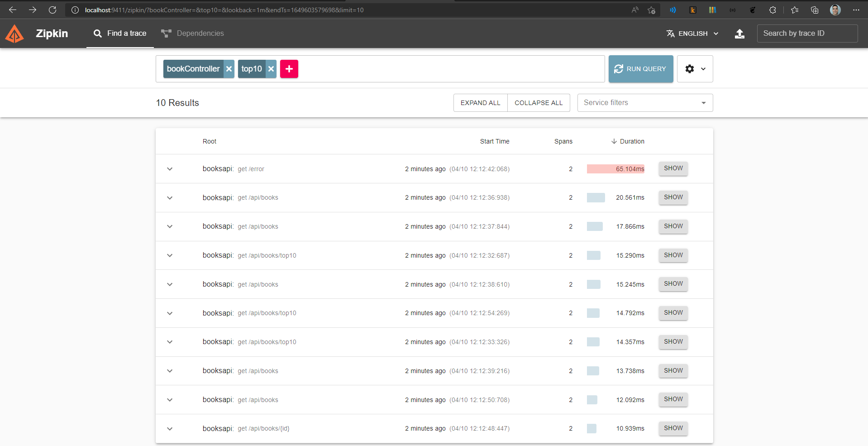Go forward with browser forward arrow
The image size is (868, 446).
click(x=33, y=10)
